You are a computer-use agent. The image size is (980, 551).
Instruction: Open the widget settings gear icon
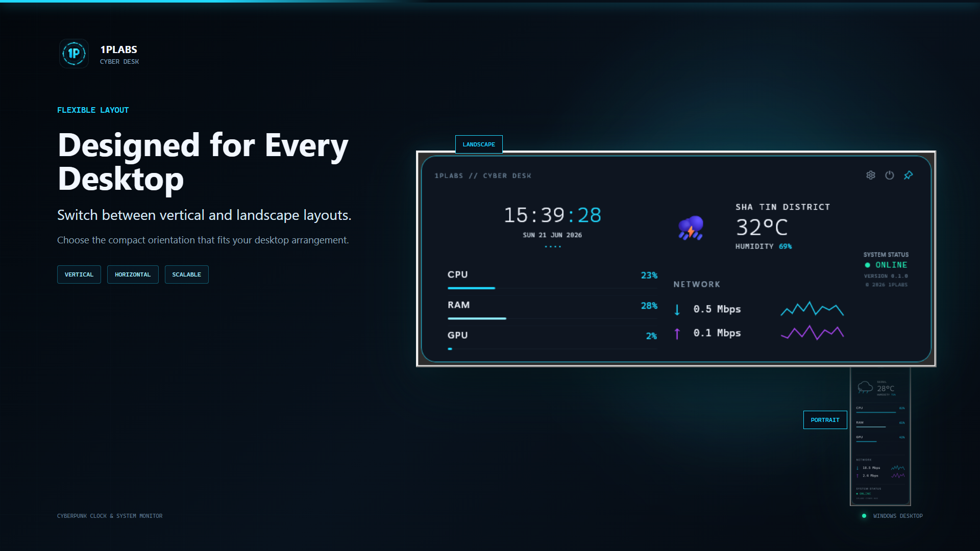[871, 175]
